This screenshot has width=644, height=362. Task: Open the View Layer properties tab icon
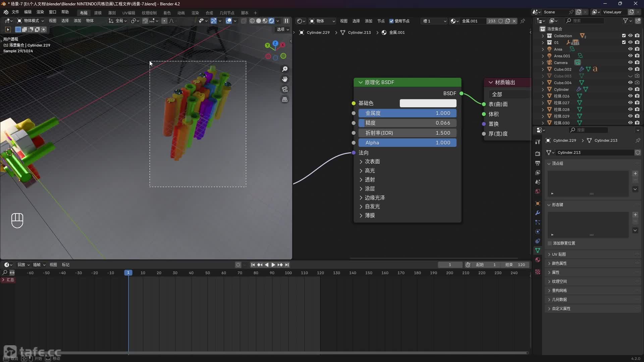[538, 173]
